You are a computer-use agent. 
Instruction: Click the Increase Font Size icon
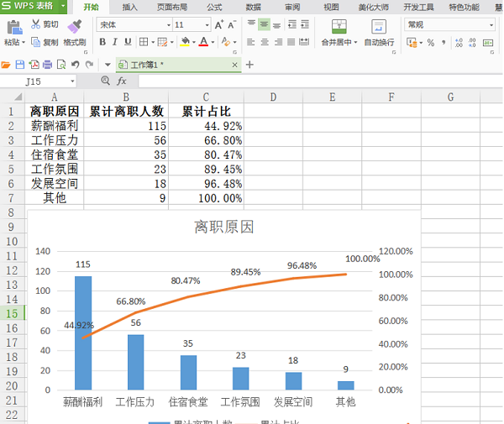pyautogui.click(x=219, y=25)
